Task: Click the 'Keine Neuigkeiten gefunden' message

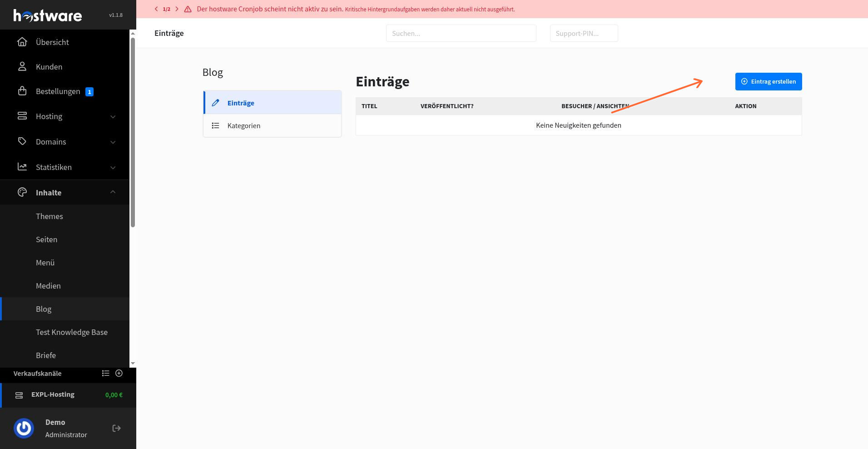Action: 579,125
